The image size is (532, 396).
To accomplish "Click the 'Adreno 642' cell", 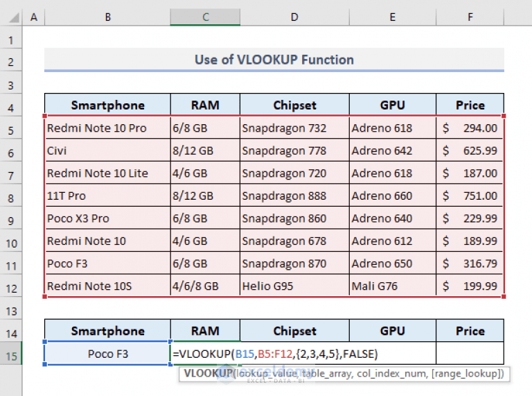I will click(393, 150).
